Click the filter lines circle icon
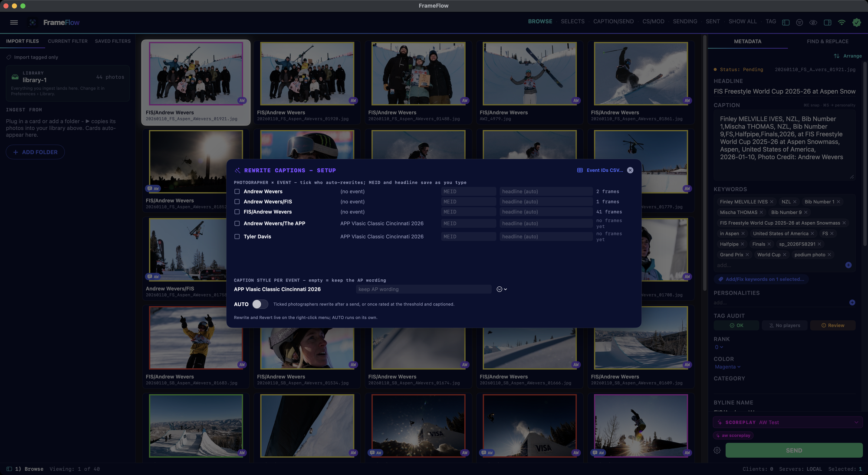This screenshot has width=868, height=475. 799,23
